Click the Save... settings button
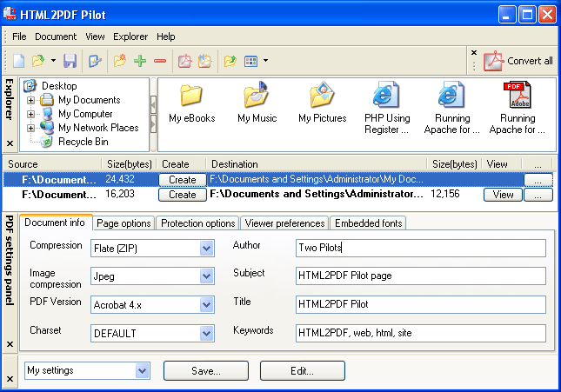 click(206, 371)
